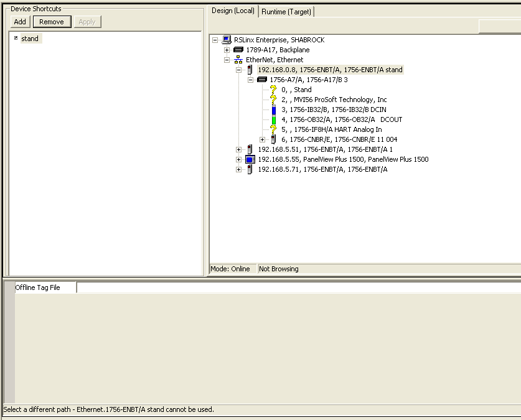Click the EtherNet network icon
Screen dimensions: 521x420
[x=238, y=60]
